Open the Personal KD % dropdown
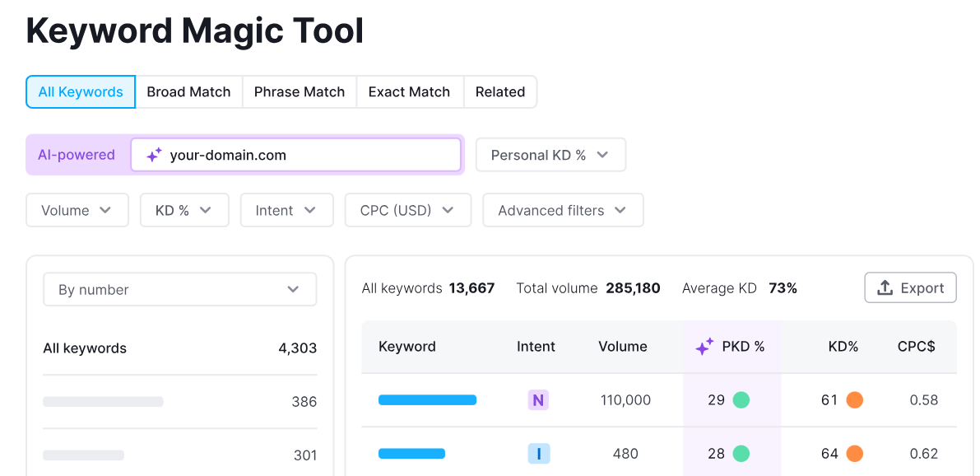The width and height of the screenshot is (980, 476). pos(550,155)
